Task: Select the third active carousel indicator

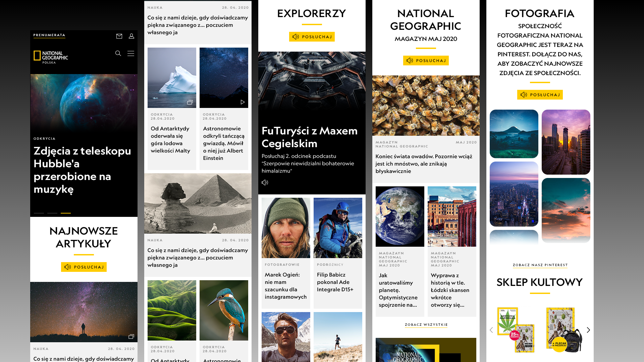Action: coord(66,213)
